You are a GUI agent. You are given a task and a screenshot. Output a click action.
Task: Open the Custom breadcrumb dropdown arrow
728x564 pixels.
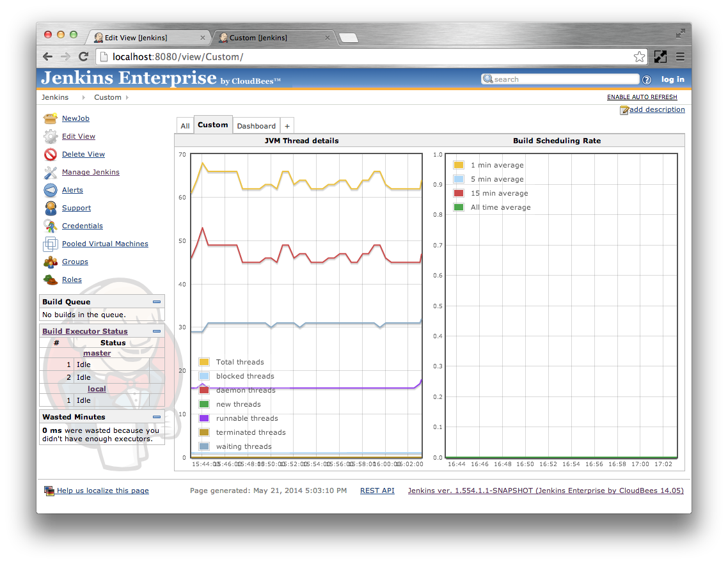pyautogui.click(x=127, y=97)
